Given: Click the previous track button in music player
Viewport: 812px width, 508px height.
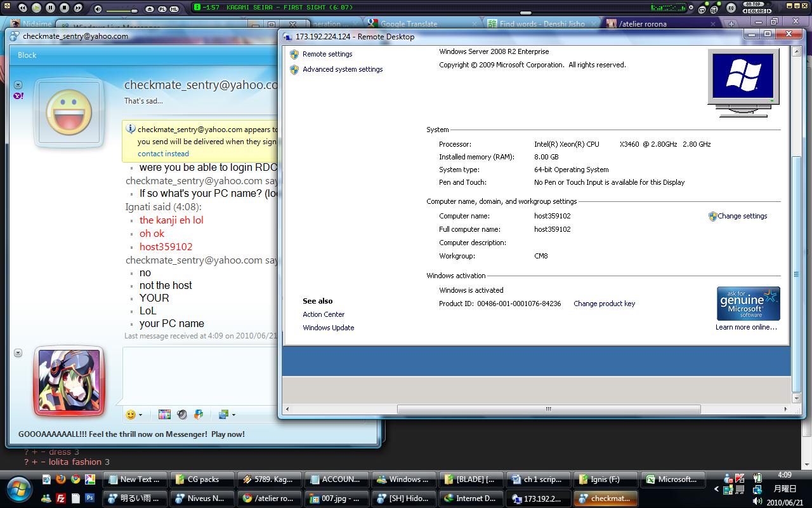Looking at the screenshot, I should (22, 8).
